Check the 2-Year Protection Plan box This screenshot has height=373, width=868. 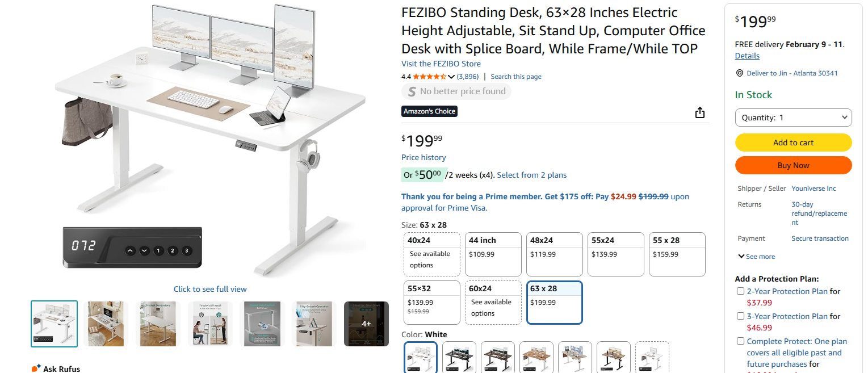tap(740, 291)
